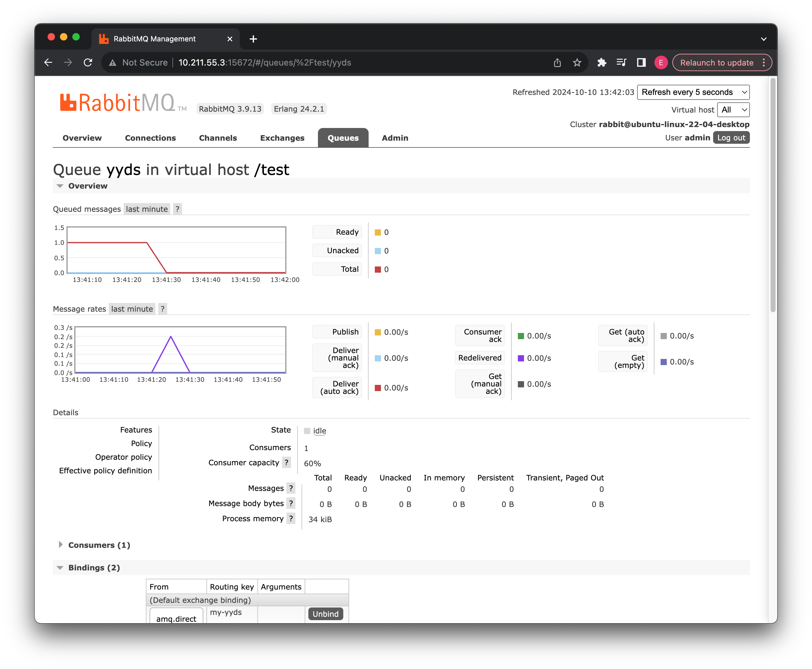Click the help icon beside Process memory
Screen dimensions: 812x669
click(291, 518)
